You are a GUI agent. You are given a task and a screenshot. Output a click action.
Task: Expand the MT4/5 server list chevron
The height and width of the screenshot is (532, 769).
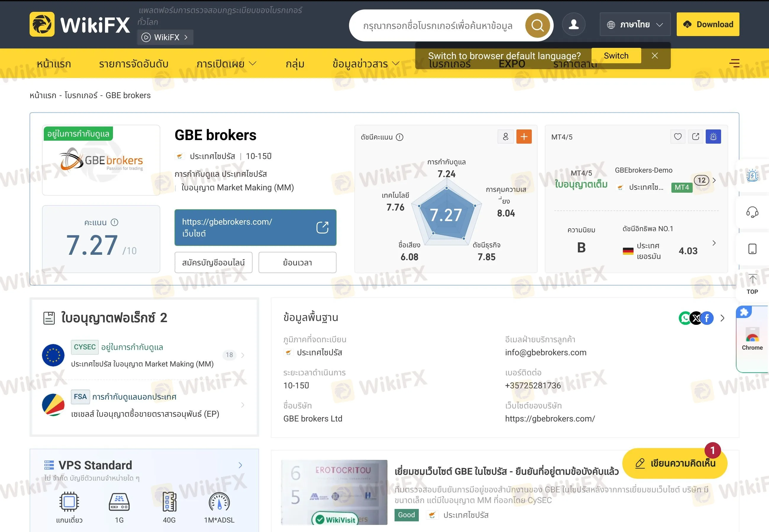click(714, 180)
